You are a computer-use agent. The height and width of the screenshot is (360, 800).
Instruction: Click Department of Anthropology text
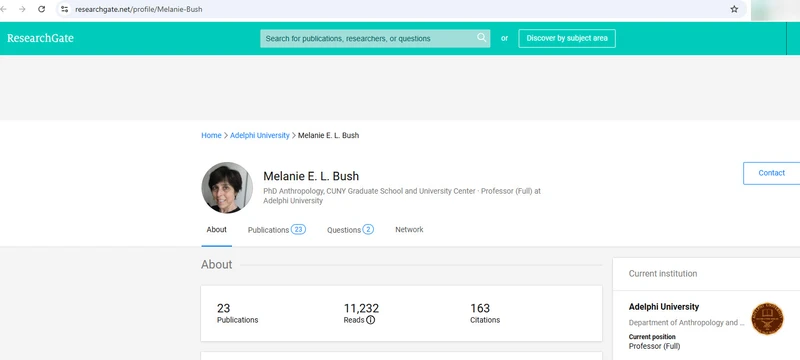pyautogui.click(x=686, y=322)
